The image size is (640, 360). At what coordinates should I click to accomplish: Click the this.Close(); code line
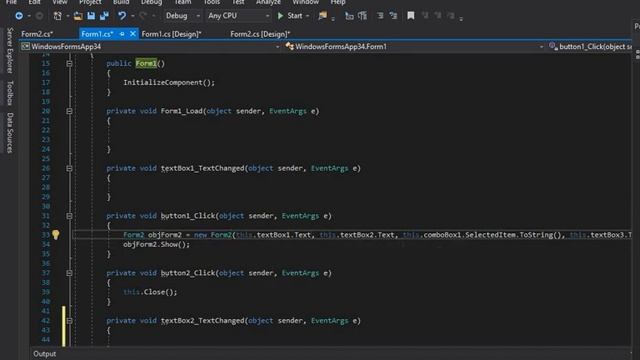[x=150, y=292]
